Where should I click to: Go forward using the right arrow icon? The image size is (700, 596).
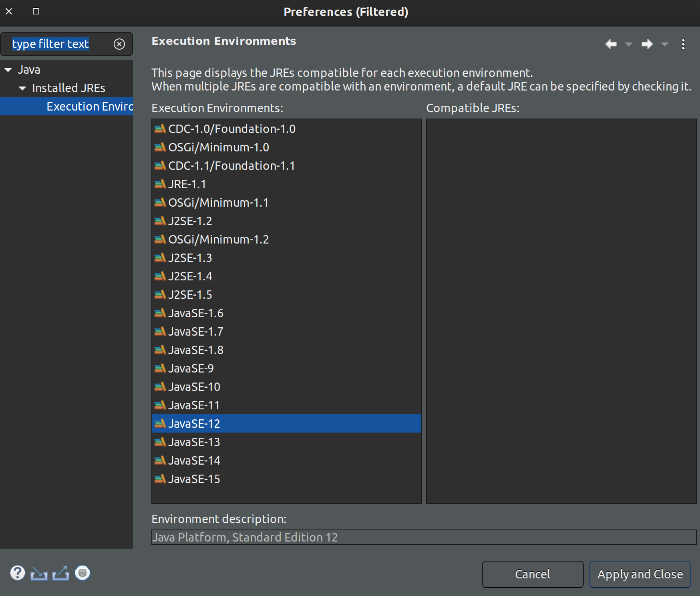[x=647, y=44]
